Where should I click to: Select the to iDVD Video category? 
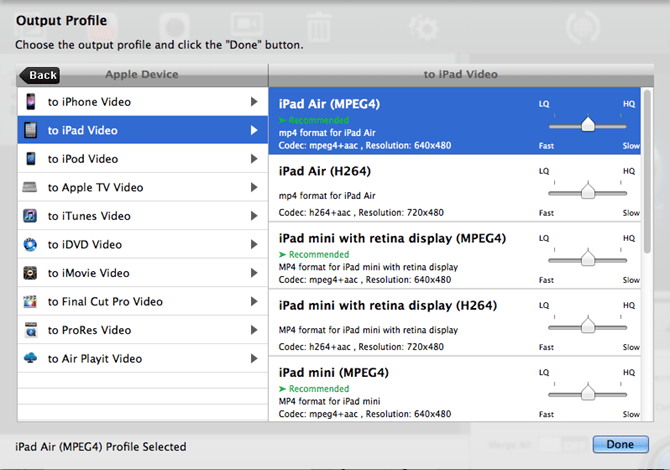(143, 244)
